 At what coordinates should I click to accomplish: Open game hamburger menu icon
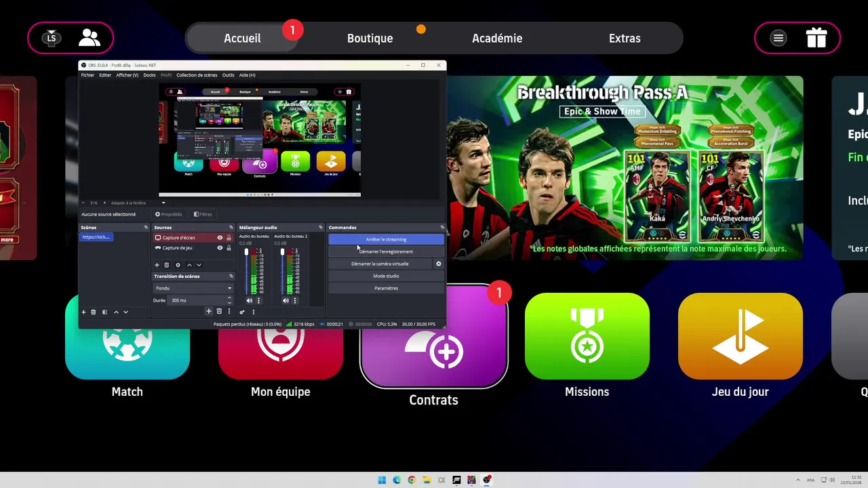point(778,38)
